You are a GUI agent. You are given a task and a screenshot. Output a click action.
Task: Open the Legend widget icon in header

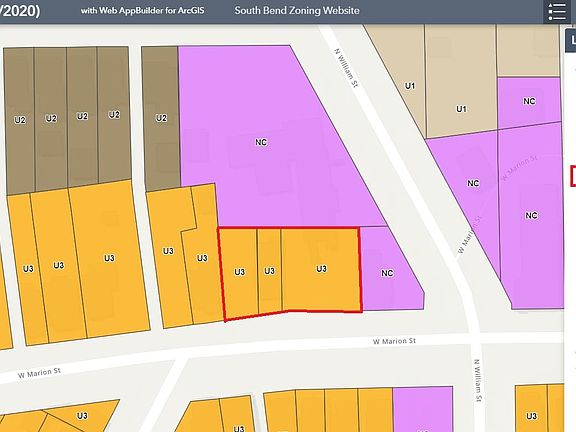[557, 12]
